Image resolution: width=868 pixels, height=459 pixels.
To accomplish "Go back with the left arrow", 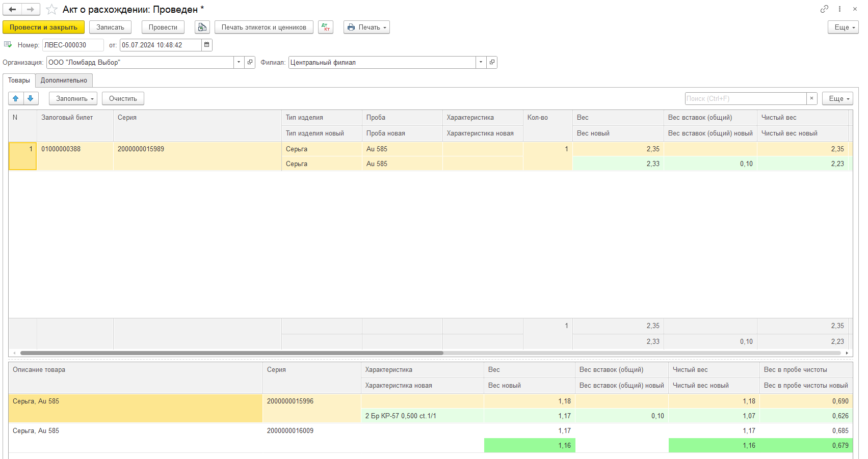I will [x=12, y=9].
